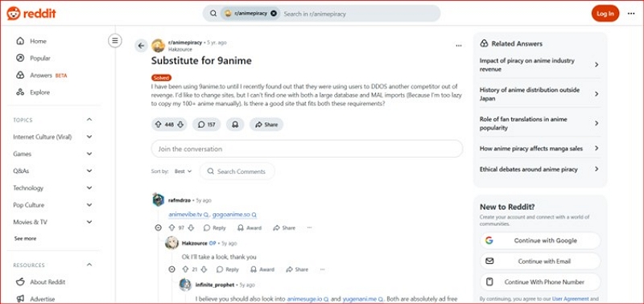This screenshot has height=304, width=644.
Task: Click the search magnifier icon
Action: point(213,14)
